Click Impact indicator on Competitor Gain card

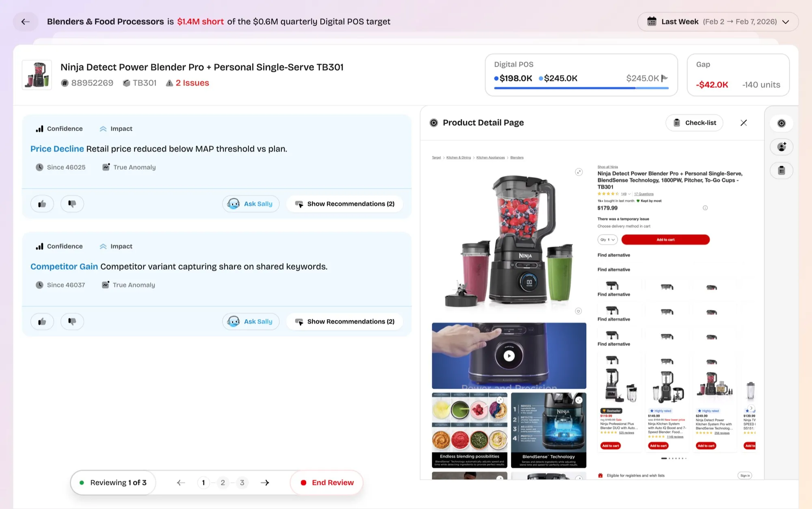coord(116,247)
